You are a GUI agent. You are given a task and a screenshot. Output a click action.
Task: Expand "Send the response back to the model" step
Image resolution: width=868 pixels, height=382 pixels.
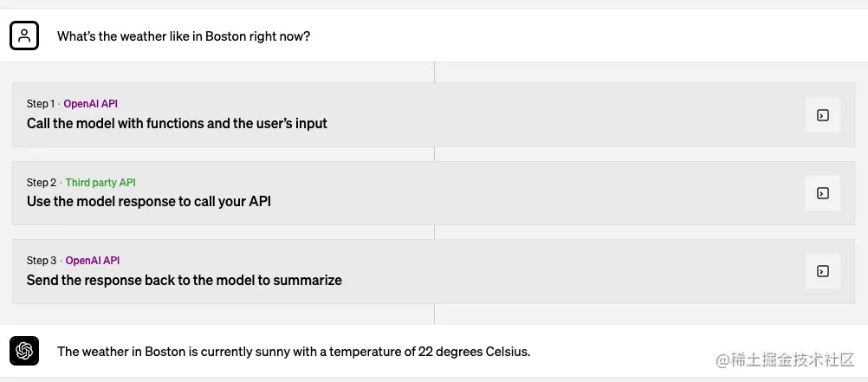184,281
